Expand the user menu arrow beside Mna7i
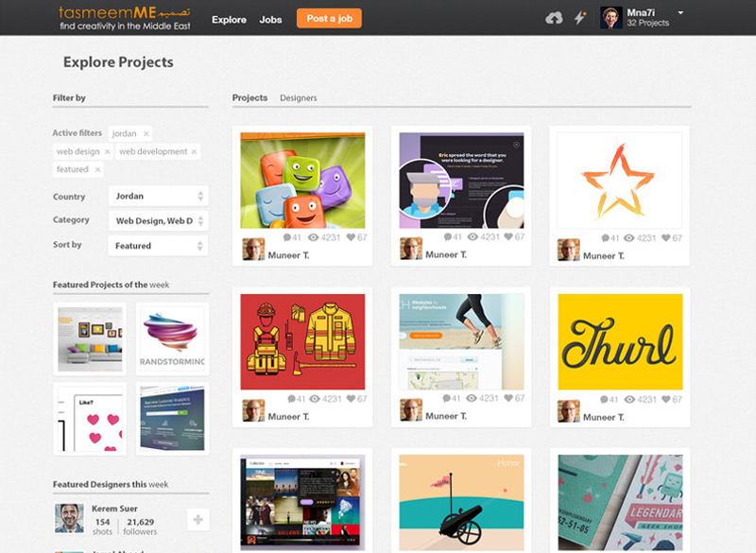 pos(681,13)
